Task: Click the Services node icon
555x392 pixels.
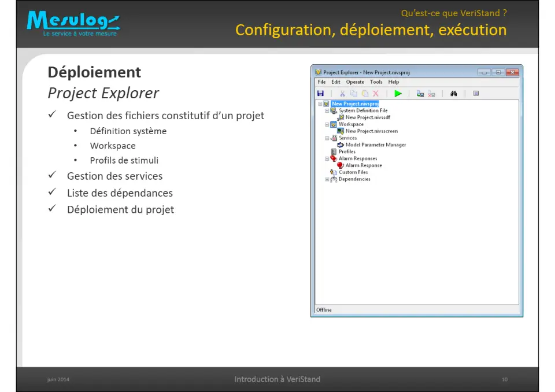Action: [334, 138]
